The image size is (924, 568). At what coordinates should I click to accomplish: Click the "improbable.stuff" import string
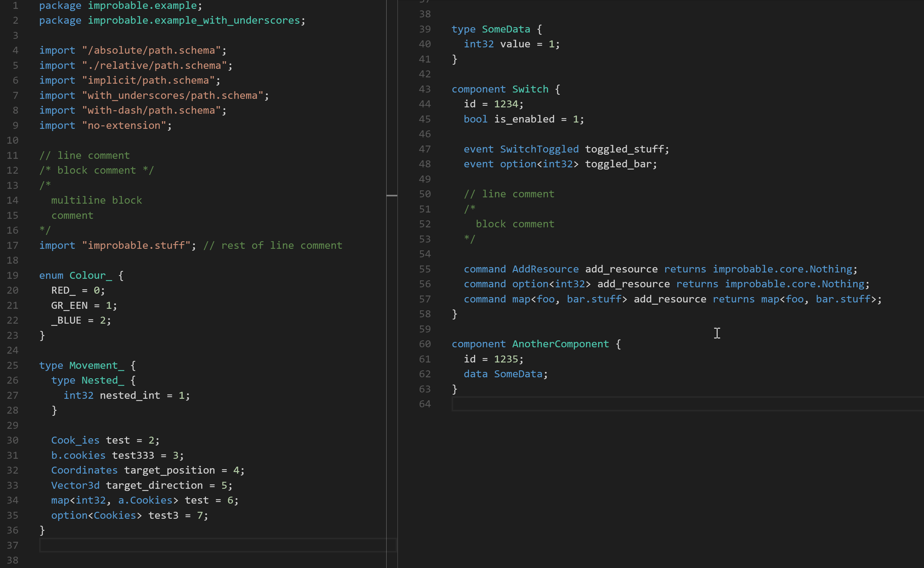[136, 245]
